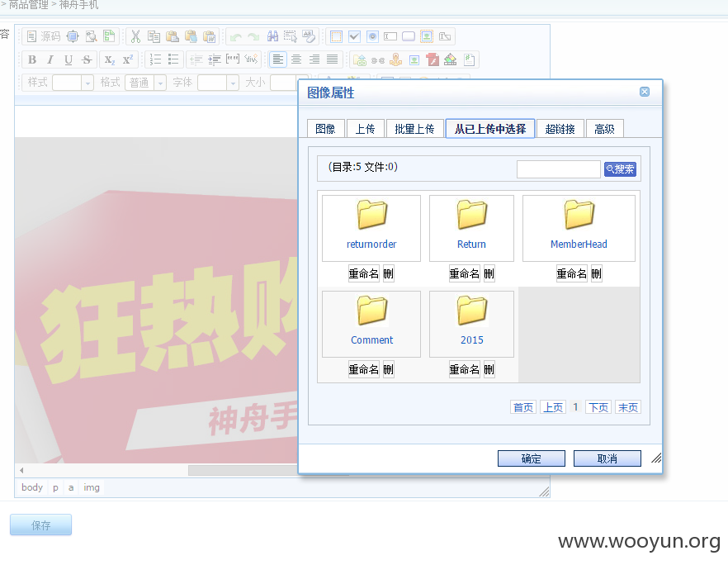Select the 从已上传中选择 tab
The height and width of the screenshot is (565, 728).
point(490,129)
